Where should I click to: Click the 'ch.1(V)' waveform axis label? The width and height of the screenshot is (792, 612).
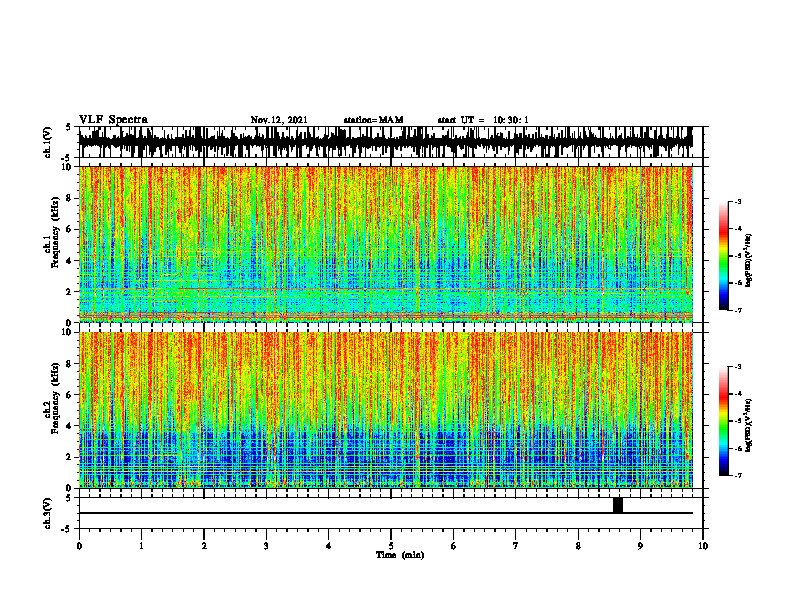pos(48,142)
